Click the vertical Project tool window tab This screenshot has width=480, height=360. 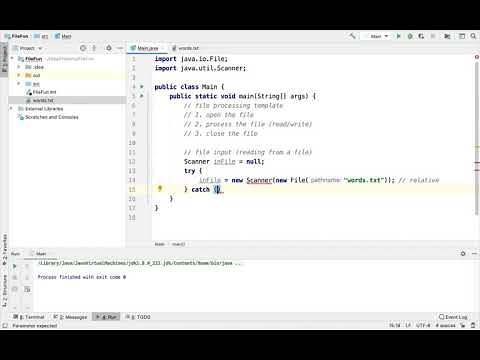click(x=4, y=59)
